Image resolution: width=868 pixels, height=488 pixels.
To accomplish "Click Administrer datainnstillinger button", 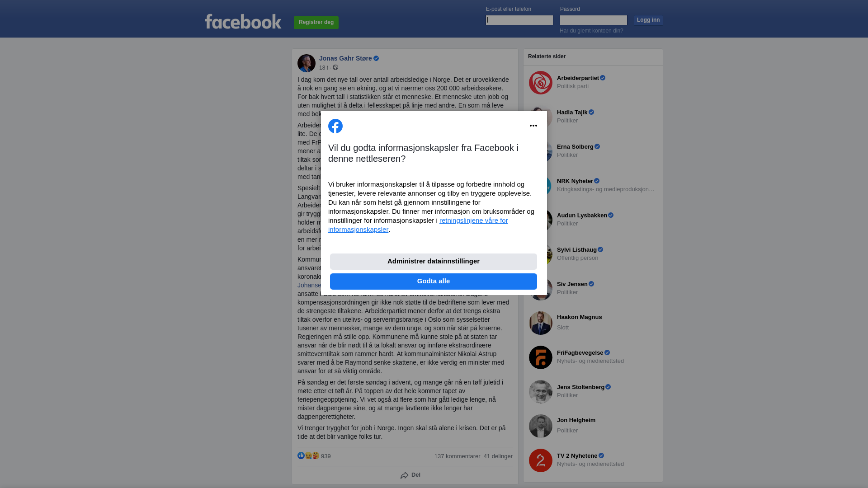I will (x=434, y=262).
